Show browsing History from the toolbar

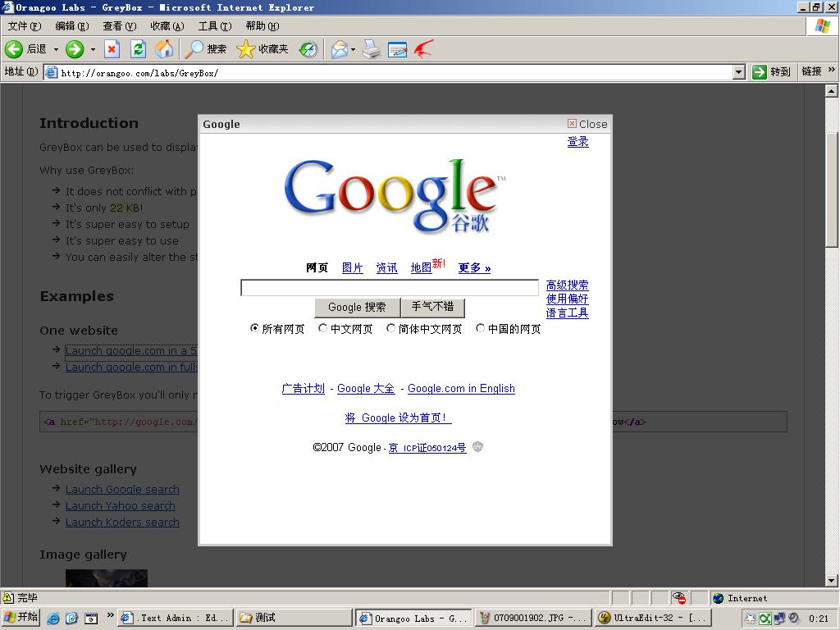308,49
